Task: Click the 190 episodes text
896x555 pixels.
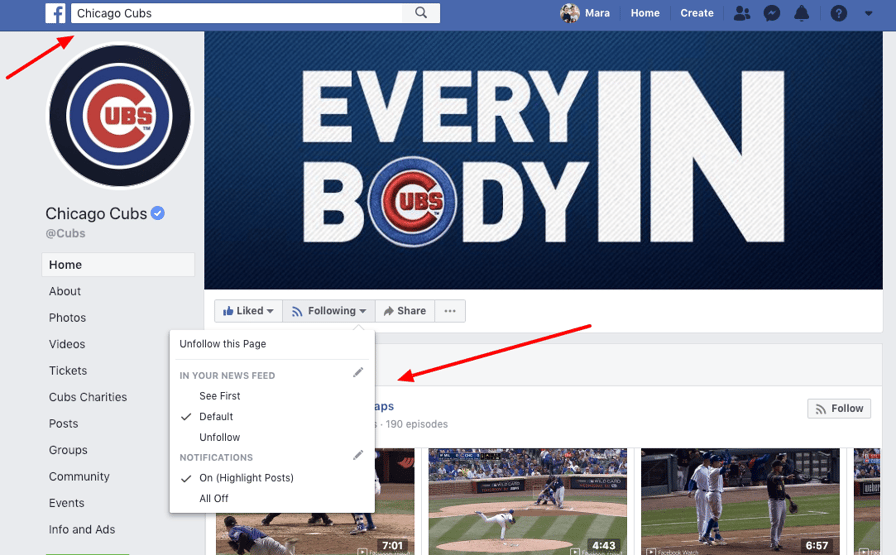Action: 417,424
